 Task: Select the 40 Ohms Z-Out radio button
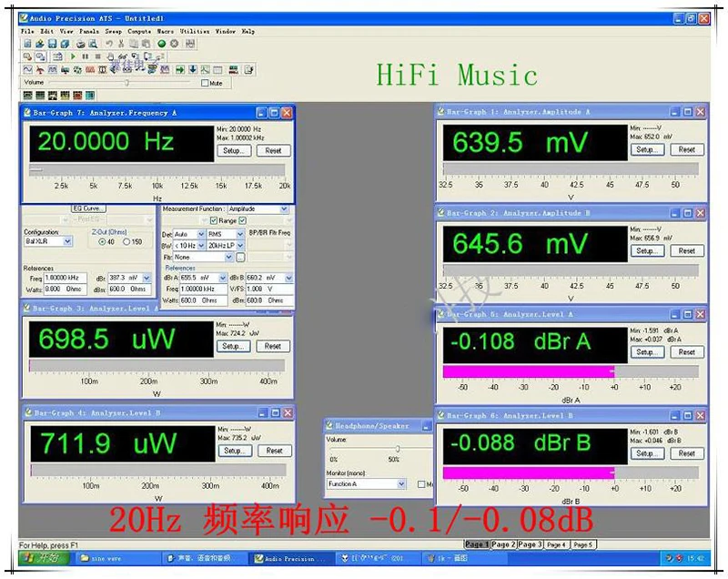tap(102, 242)
